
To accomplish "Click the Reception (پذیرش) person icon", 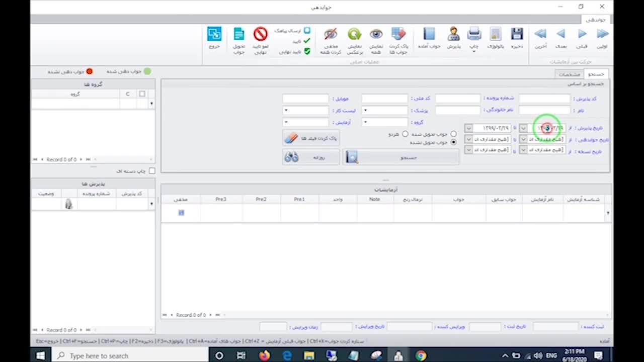I will coord(453,35).
